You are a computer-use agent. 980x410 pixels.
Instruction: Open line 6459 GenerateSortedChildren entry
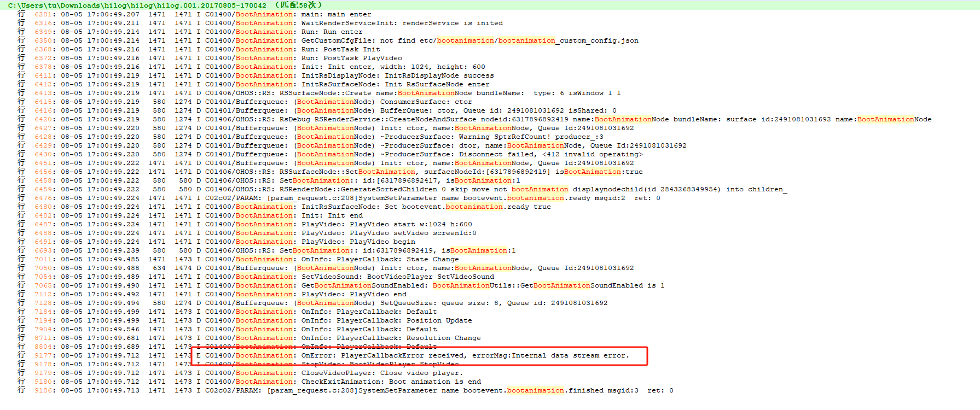402,189
